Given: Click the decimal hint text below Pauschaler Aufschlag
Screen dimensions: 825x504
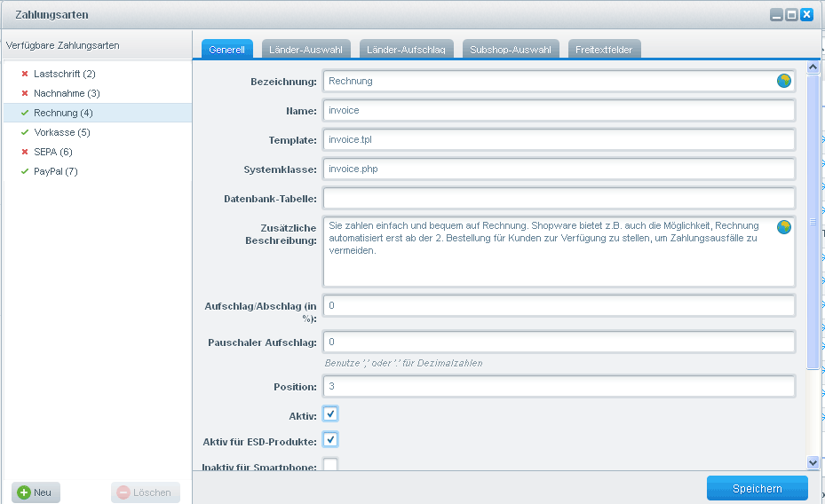Looking at the screenshot, I should [403, 363].
